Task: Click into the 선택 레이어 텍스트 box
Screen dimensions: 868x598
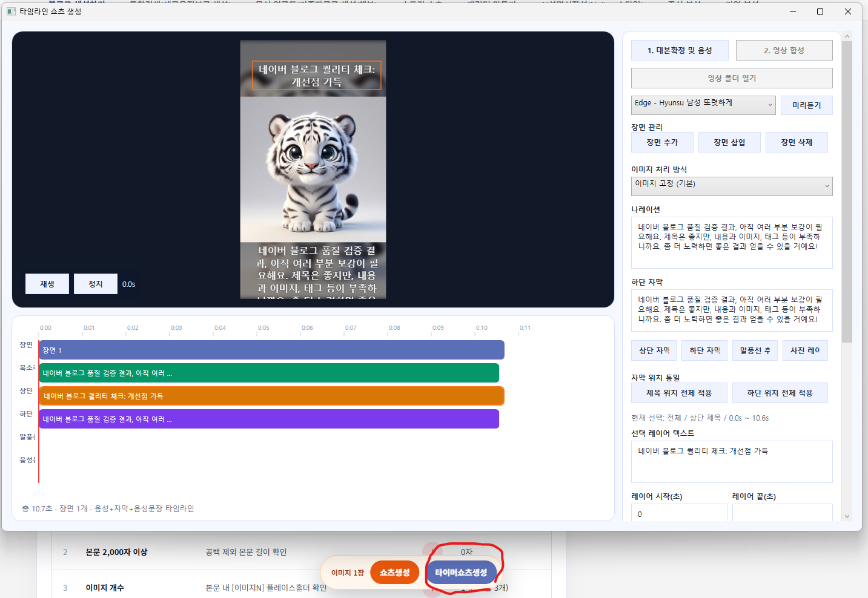Action: (x=732, y=462)
